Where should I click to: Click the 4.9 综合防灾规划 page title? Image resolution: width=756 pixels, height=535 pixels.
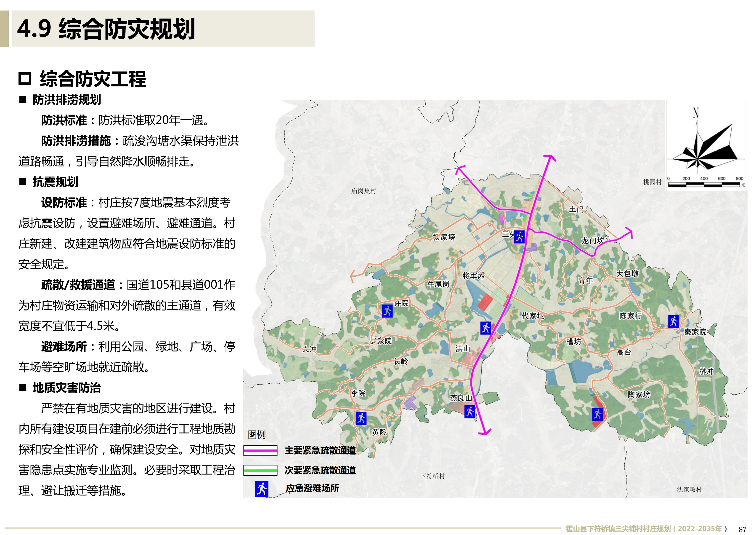click(x=106, y=29)
